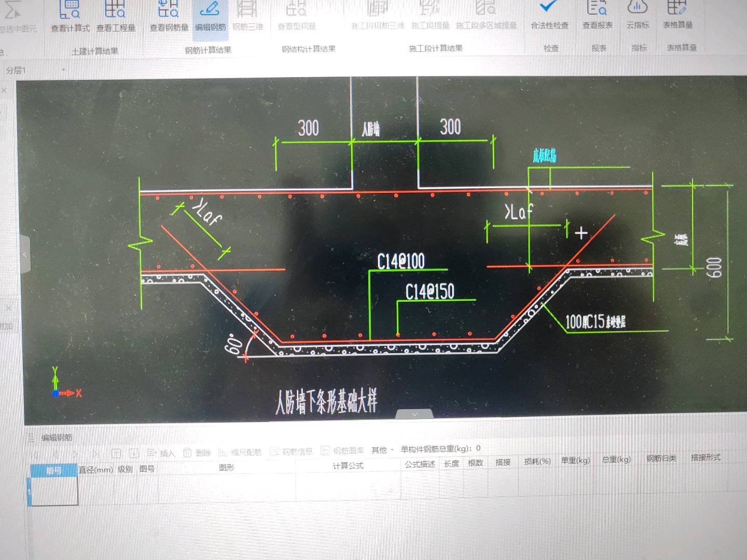Image resolution: width=747 pixels, height=560 pixels.
Task: Open 施工段提量 tool
Action: pos(430,16)
